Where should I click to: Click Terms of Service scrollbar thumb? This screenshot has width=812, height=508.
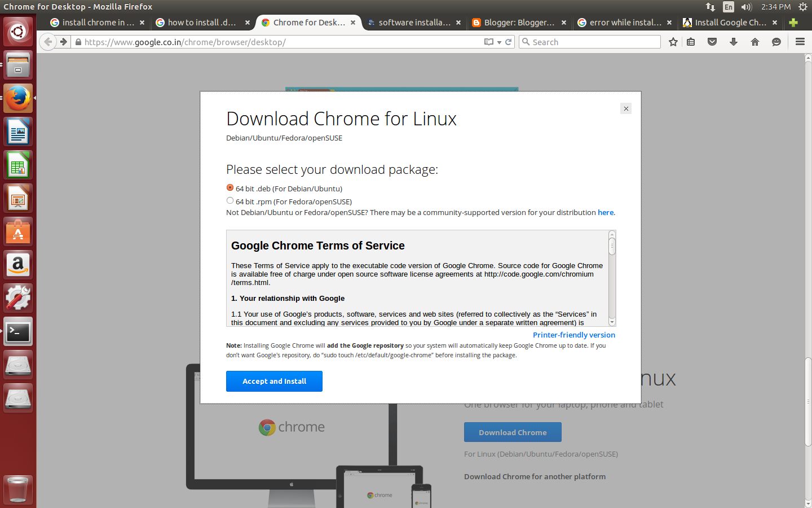612,246
